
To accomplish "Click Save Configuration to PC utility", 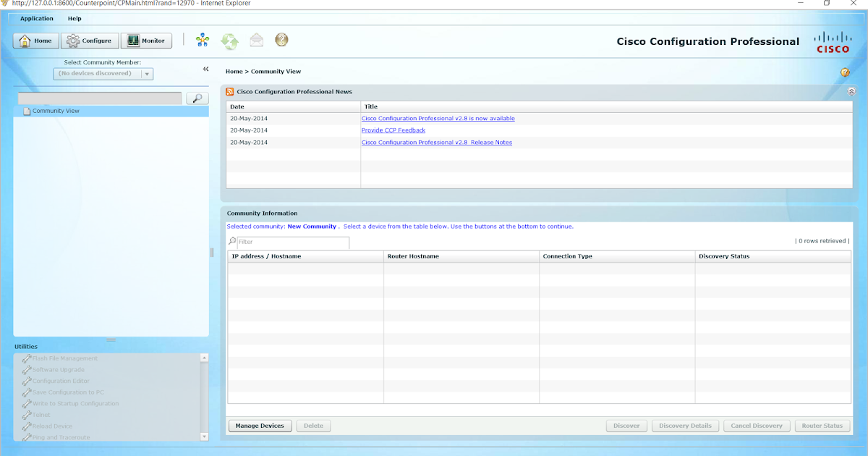I will point(69,392).
